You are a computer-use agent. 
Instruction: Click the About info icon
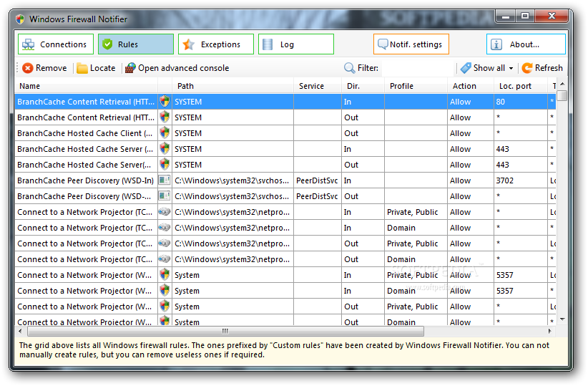[496, 44]
